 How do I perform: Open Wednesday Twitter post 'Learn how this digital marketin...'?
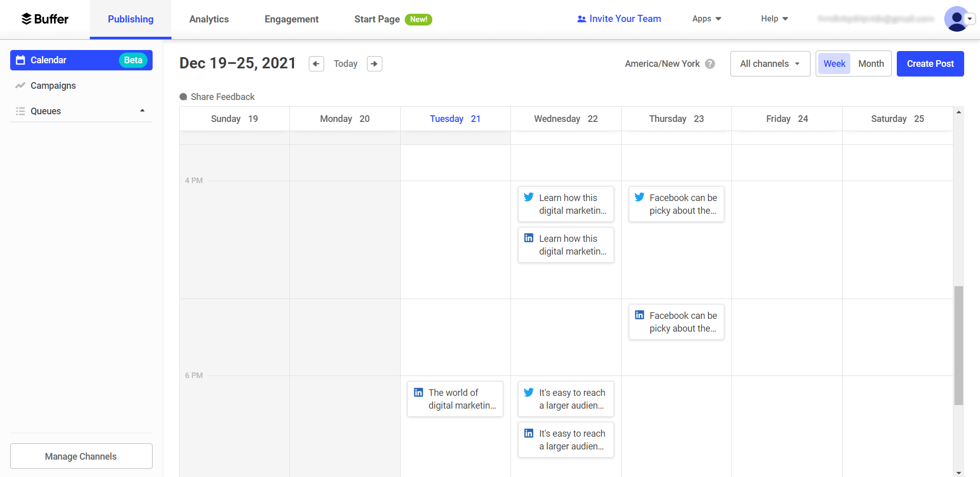566,204
